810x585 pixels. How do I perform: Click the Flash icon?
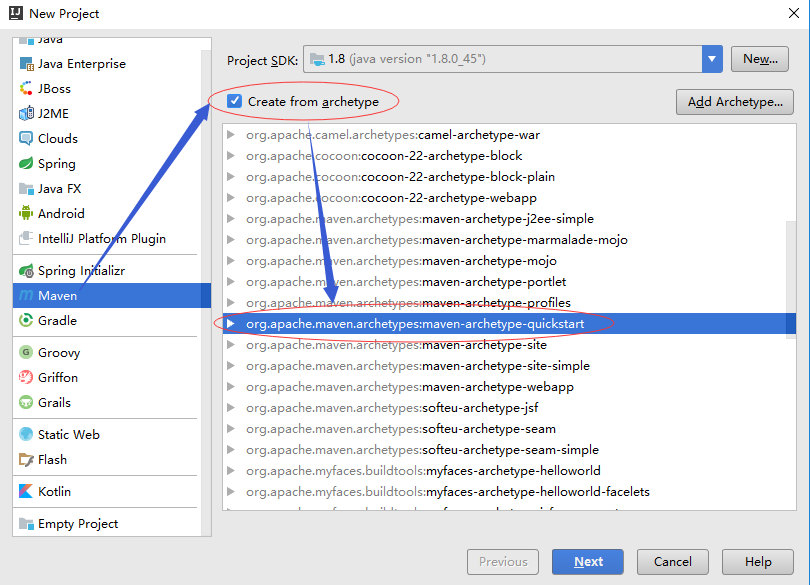pyautogui.click(x=26, y=459)
